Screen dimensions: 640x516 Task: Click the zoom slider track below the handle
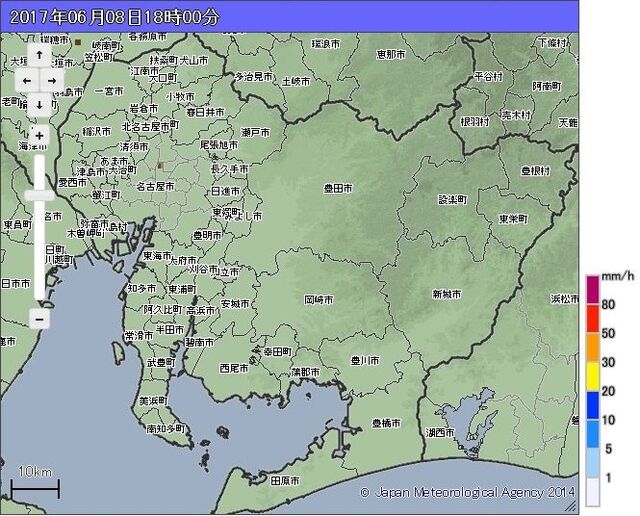pyautogui.click(x=39, y=249)
